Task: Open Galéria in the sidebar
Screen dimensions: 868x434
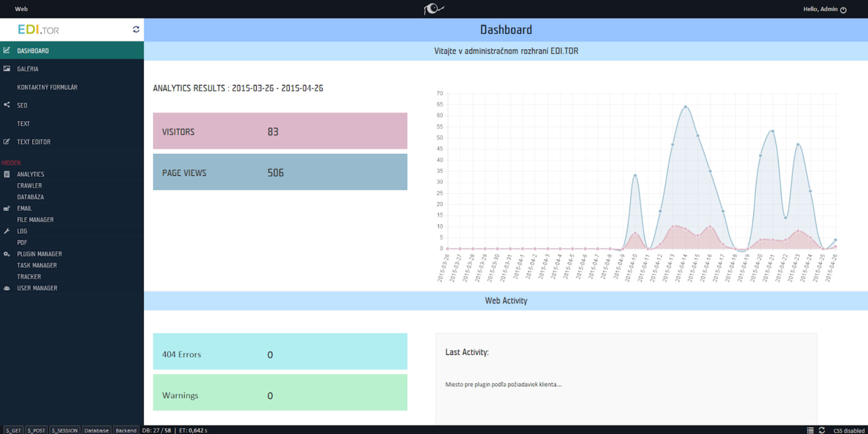Action: pos(72,68)
